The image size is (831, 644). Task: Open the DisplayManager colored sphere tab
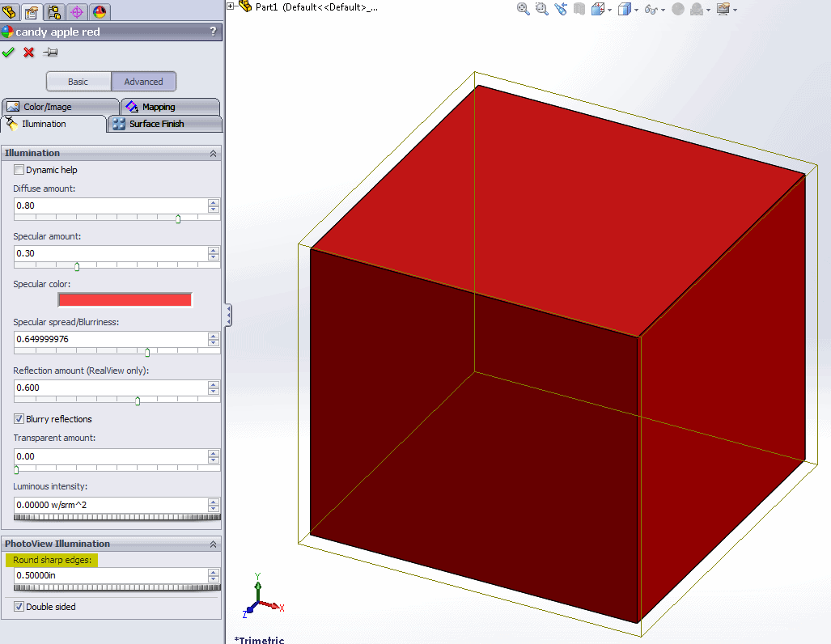pyautogui.click(x=99, y=11)
